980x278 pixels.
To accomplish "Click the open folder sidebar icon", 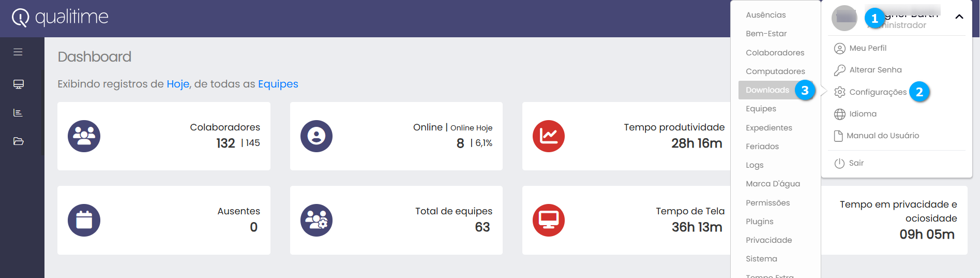I will click(19, 141).
